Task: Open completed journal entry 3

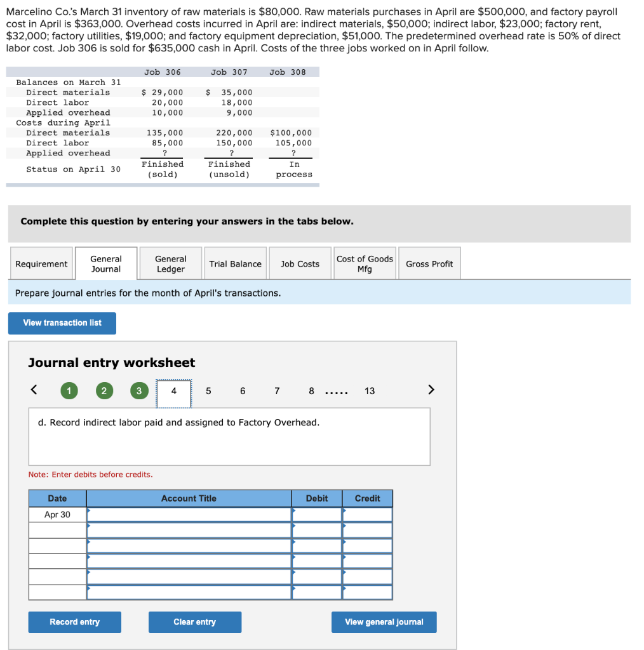Action: pyautogui.click(x=139, y=391)
